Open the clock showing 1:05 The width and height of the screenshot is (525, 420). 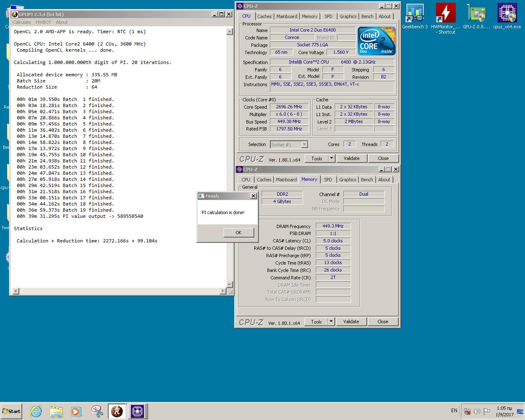(x=504, y=411)
